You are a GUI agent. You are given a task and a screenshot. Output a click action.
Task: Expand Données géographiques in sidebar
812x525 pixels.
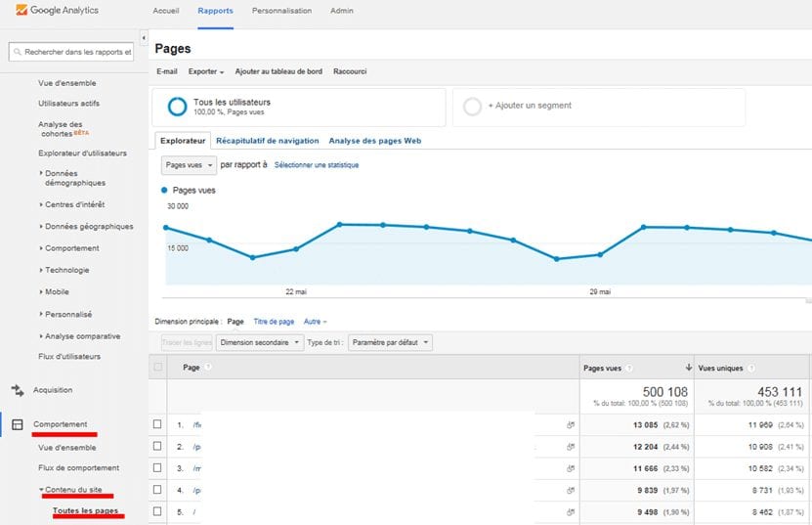point(87,227)
